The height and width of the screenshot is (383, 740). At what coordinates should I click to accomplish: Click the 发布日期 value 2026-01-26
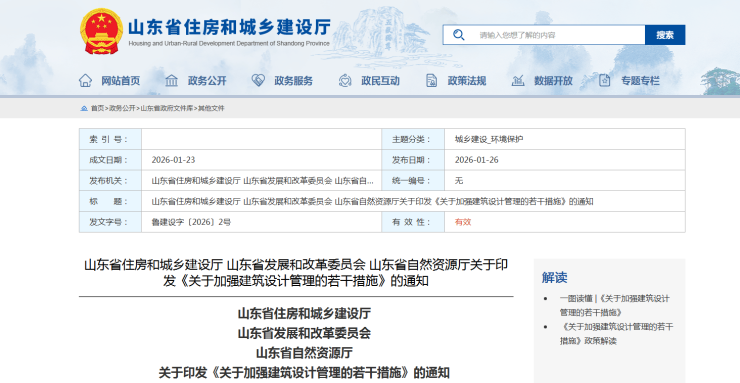[477, 160]
